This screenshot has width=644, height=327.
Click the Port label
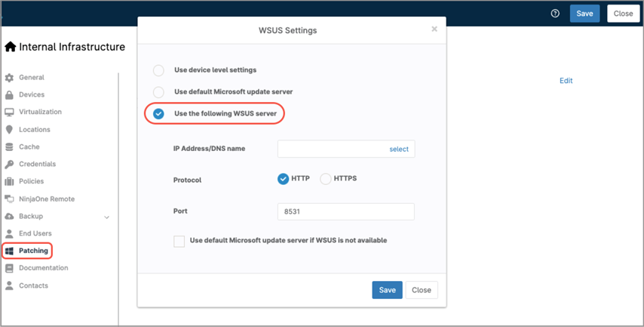180,211
